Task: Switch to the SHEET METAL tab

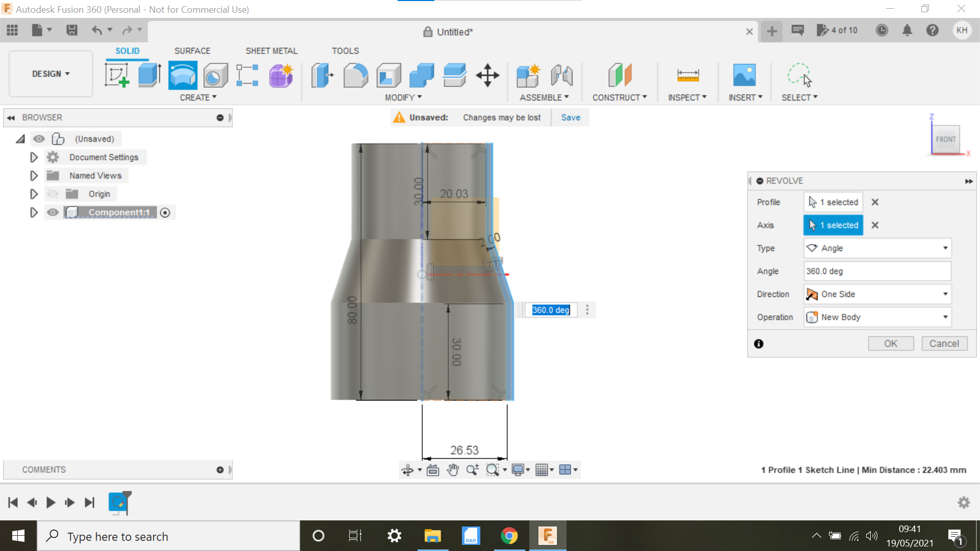Action: coord(271,51)
